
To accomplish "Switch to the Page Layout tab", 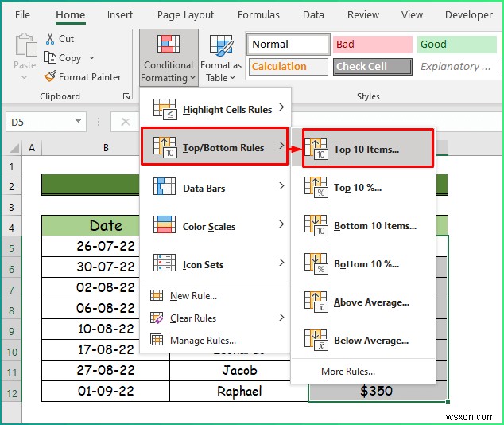I will click(185, 15).
